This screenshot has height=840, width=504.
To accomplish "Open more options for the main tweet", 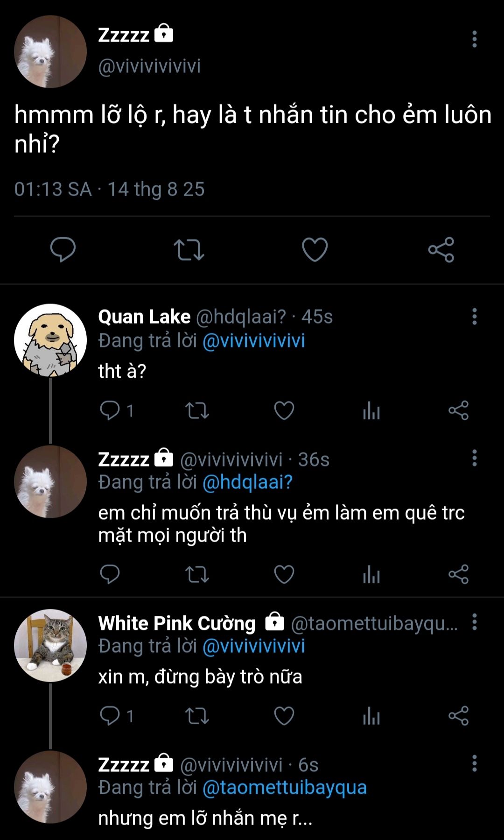I will click(x=474, y=39).
